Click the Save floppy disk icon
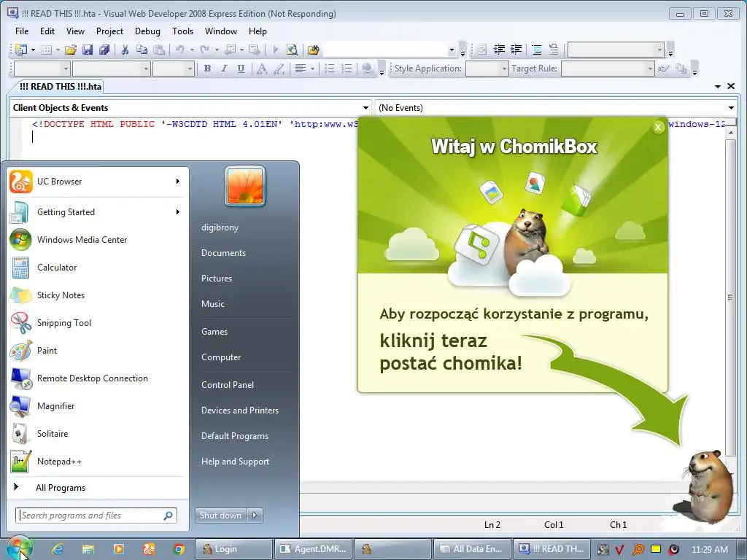The height and width of the screenshot is (560, 747). click(88, 50)
